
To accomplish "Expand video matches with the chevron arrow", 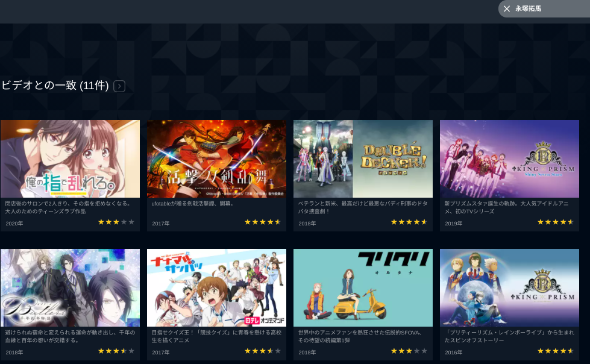I will coord(119,86).
